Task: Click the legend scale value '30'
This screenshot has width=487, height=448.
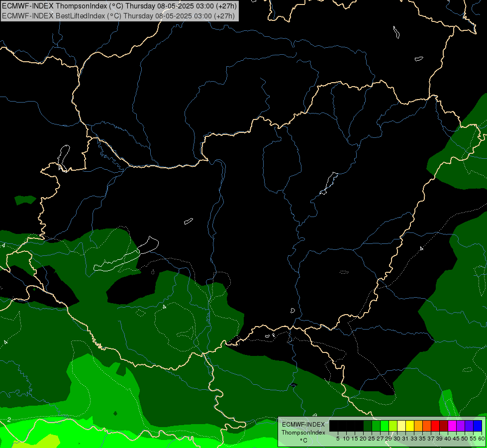Action: click(x=397, y=439)
